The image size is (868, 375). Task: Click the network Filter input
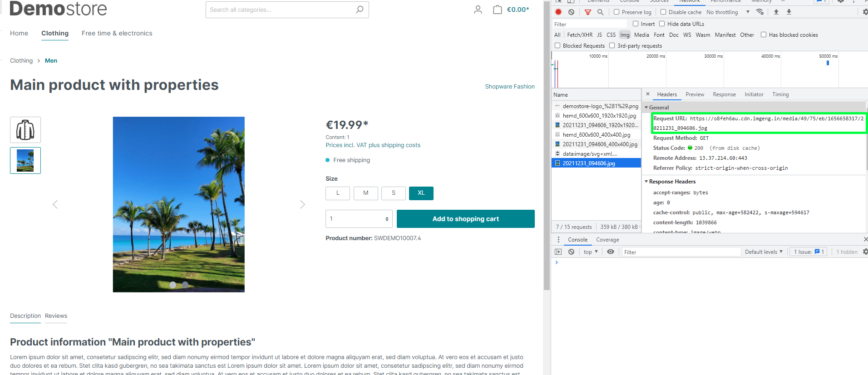[x=589, y=24]
